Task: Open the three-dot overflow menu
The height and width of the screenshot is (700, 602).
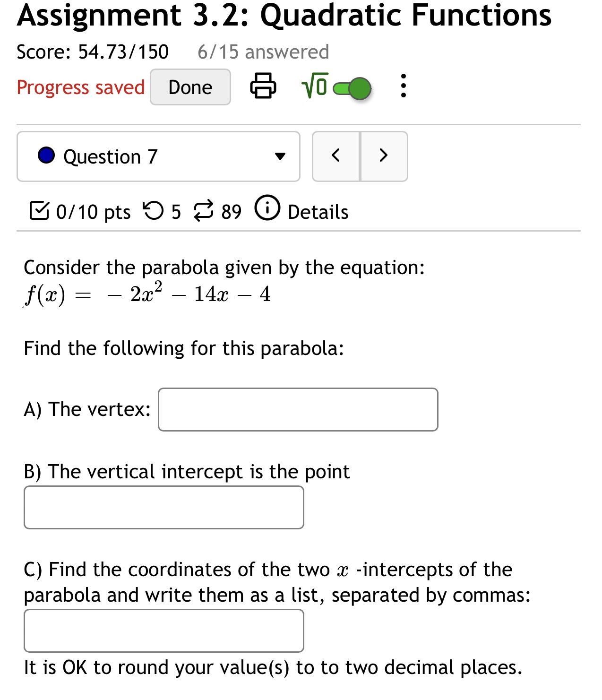Action: coord(403,87)
